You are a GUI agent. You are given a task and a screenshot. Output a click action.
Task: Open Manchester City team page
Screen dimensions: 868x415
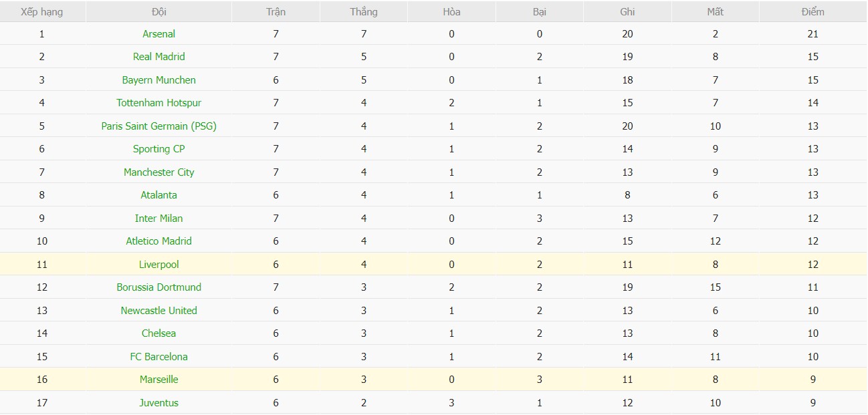(x=159, y=172)
